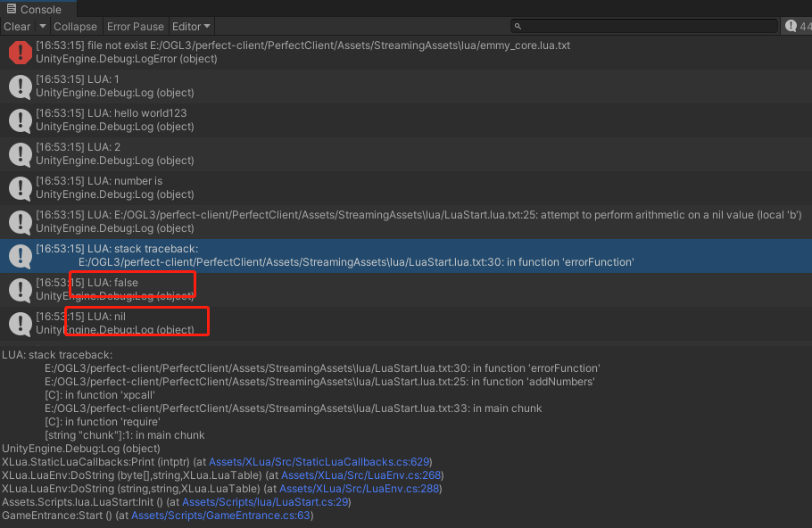Image resolution: width=812 pixels, height=528 pixels.
Task: Click the info icon beside arithmetic nil error
Action: 21,222
